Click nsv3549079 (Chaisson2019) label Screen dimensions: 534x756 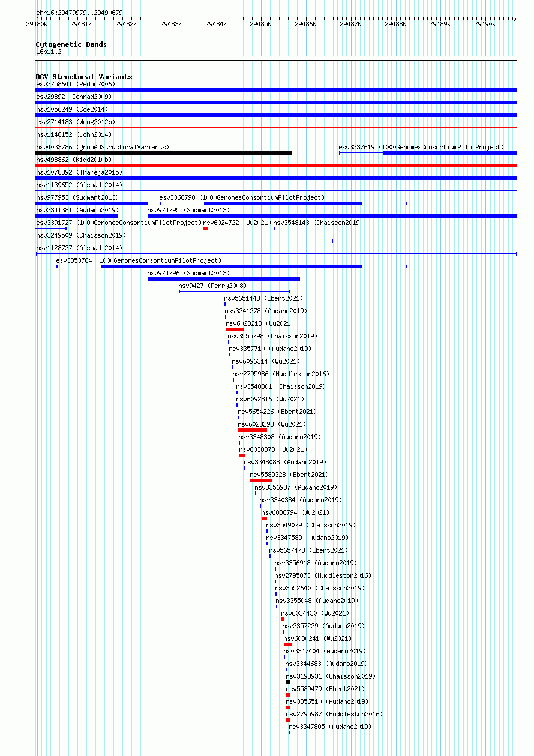pos(311,525)
